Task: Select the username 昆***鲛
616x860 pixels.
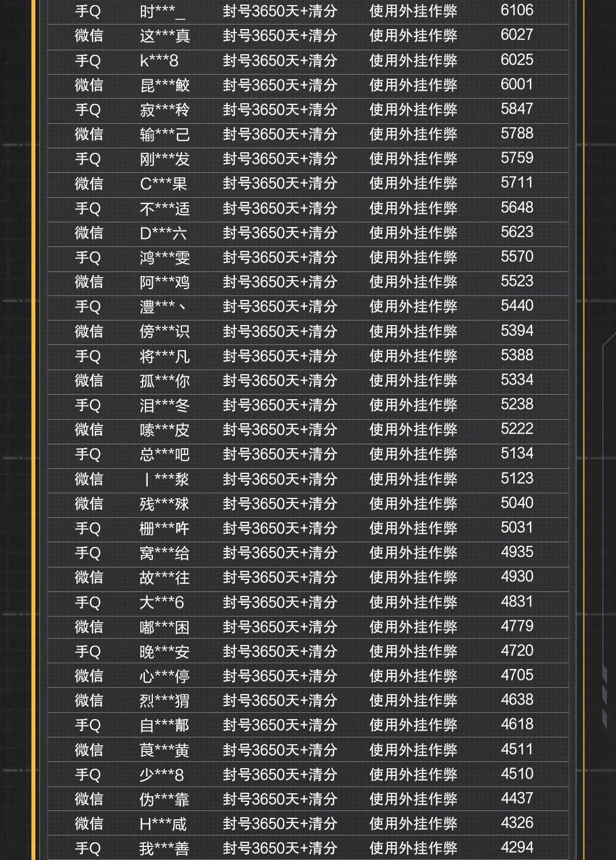Action: tap(165, 85)
